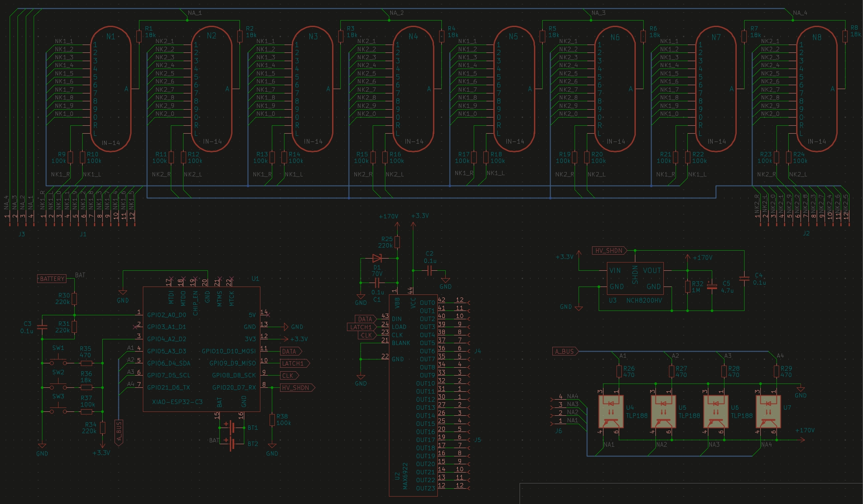Select the N1 IN-14 nixie tube symbol

(x=111, y=90)
